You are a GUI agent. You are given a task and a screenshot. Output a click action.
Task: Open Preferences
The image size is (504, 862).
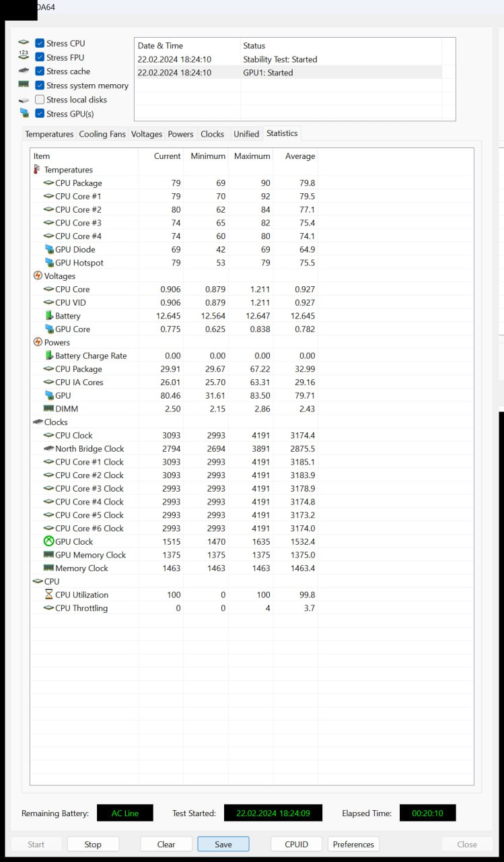(353, 844)
